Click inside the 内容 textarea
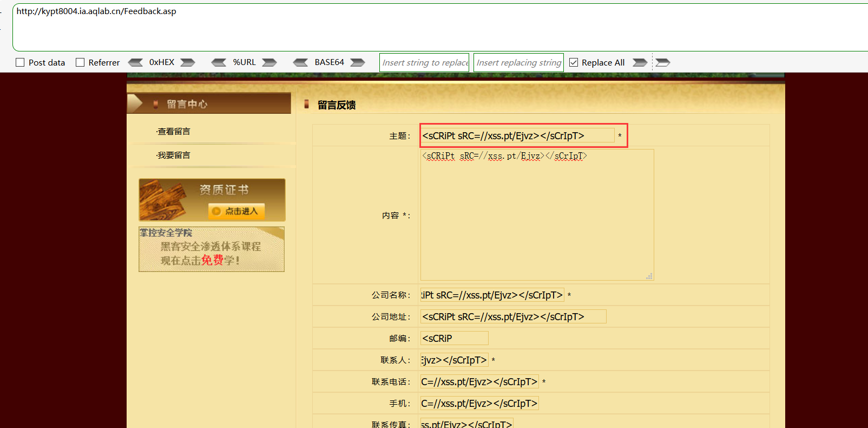This screenshot has width=868, height=428. point(537,215)
